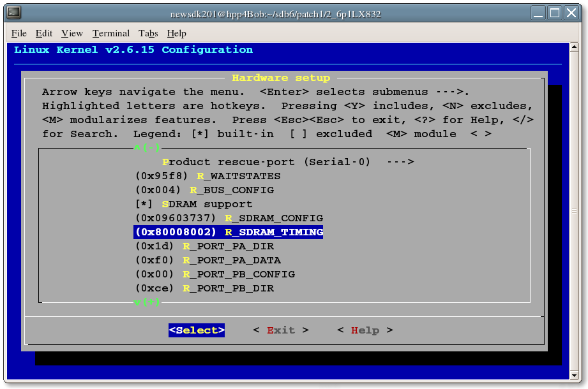Screen dimensions: 588x389
Task: Select the R_WAITSTATES entry
Action: coord(208,176)
